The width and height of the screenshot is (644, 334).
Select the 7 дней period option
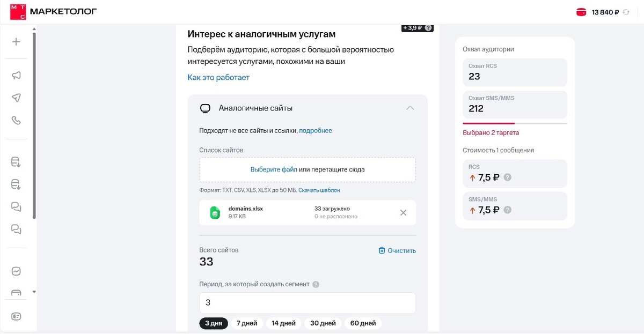tap(247, 323)
